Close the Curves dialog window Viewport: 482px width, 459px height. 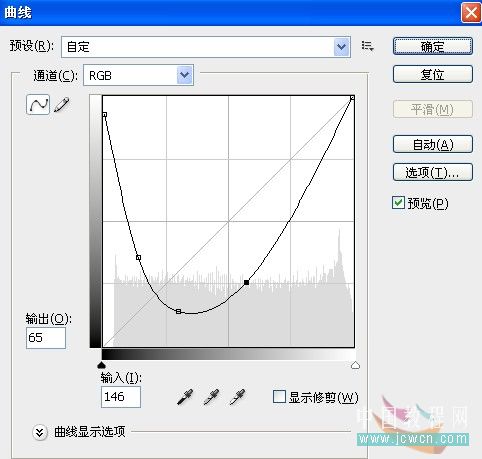[x=471, y=13]
